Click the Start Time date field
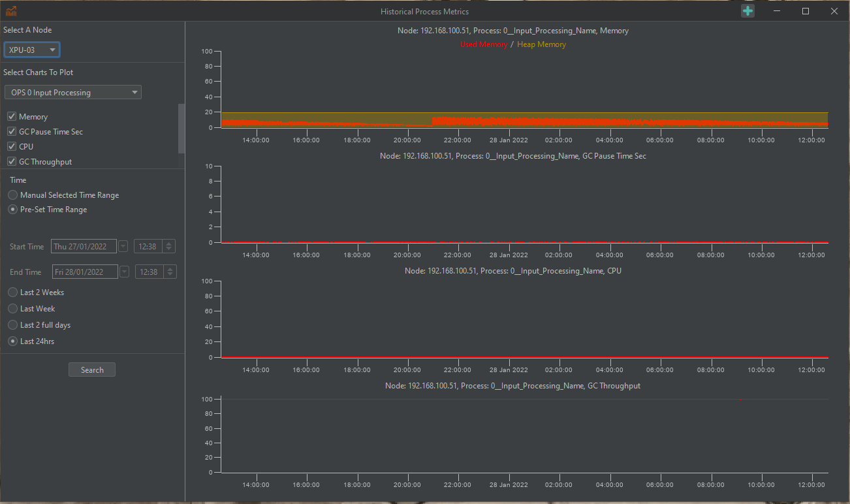Image resolution: width=850 pixels, height=504 pixels. (84, 247)
